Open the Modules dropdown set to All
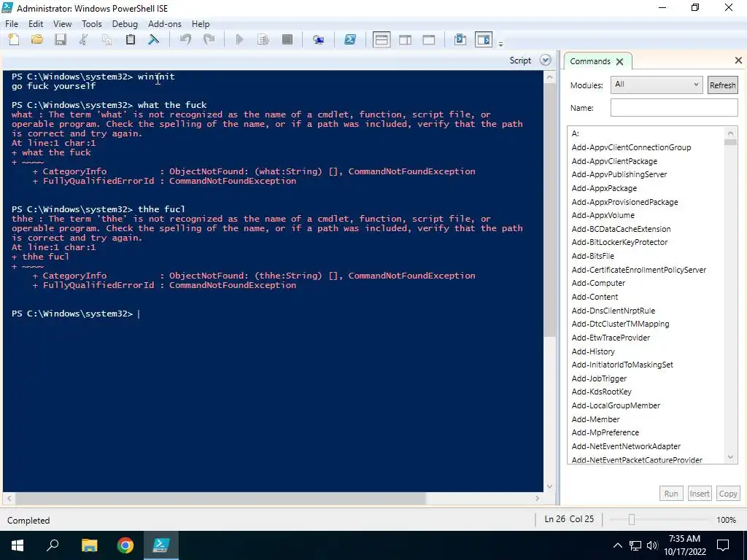 (x=657, y=85)
